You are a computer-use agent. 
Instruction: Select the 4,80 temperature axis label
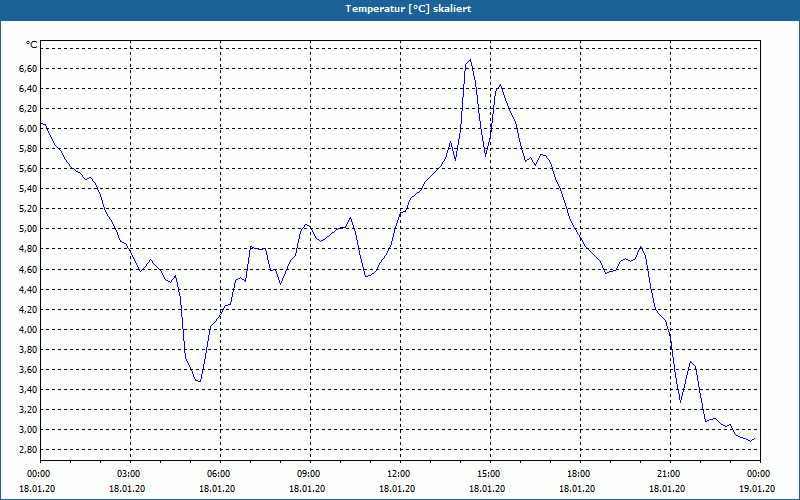point(28,249)
